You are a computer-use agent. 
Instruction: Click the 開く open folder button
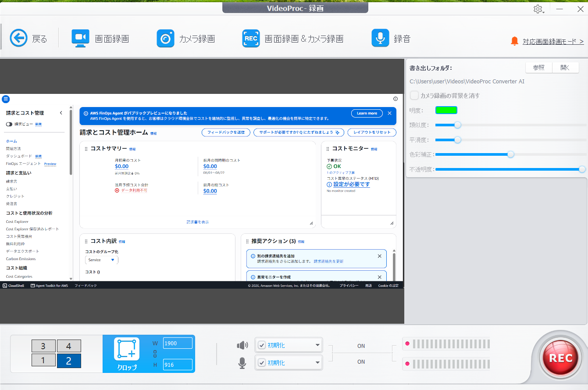click(566, 68)
